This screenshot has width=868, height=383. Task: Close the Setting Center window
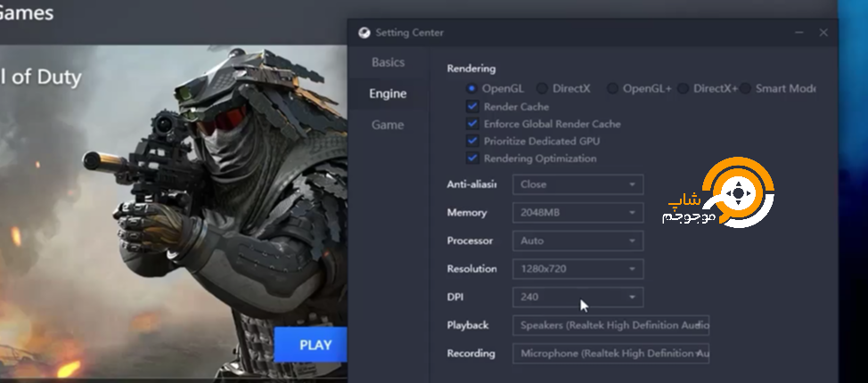[823, 33]
